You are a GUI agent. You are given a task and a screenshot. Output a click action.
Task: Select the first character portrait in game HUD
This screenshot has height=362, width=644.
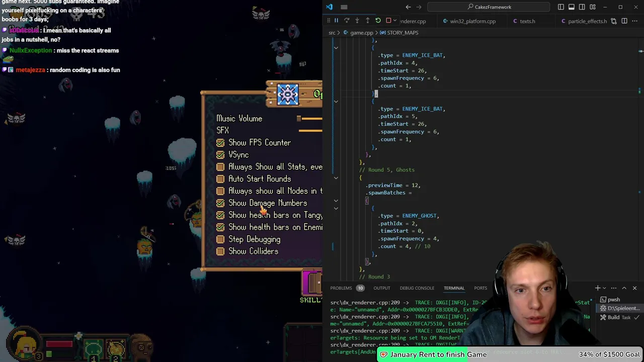coord(24,344)
